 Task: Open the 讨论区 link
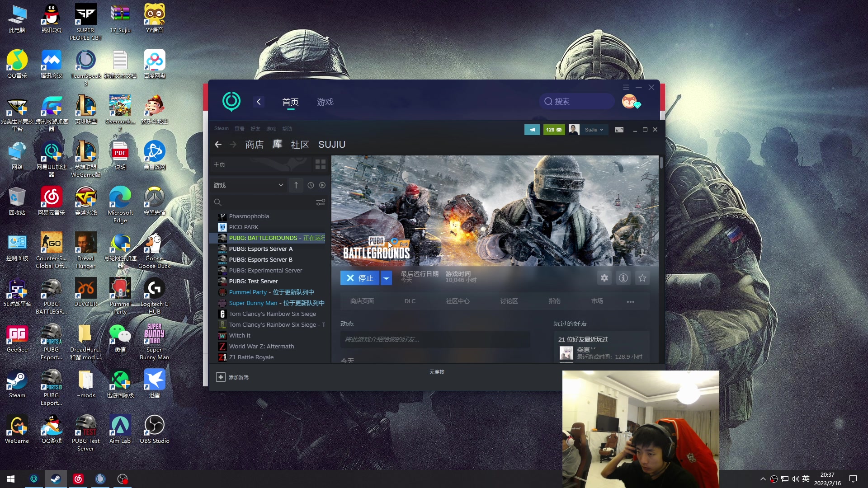(x=509, y=301)
